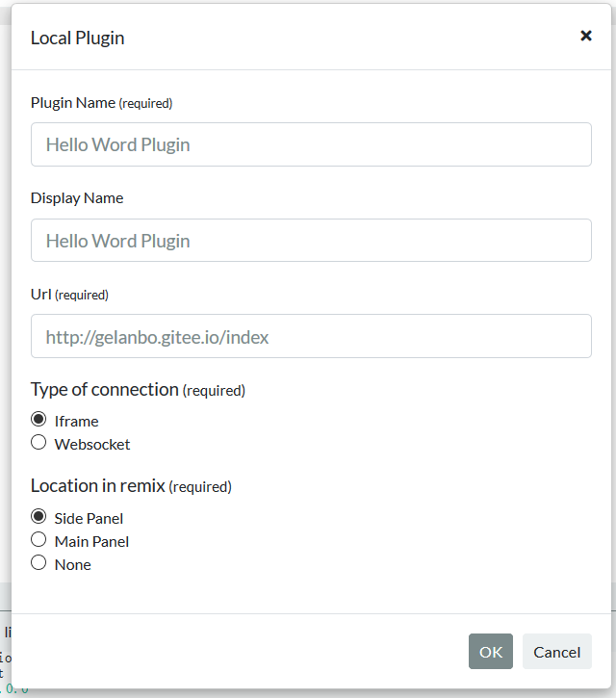The height and width of the screenshot is (698, 616).
Task: Click into the Display Name text box
Action: point(311,241)
